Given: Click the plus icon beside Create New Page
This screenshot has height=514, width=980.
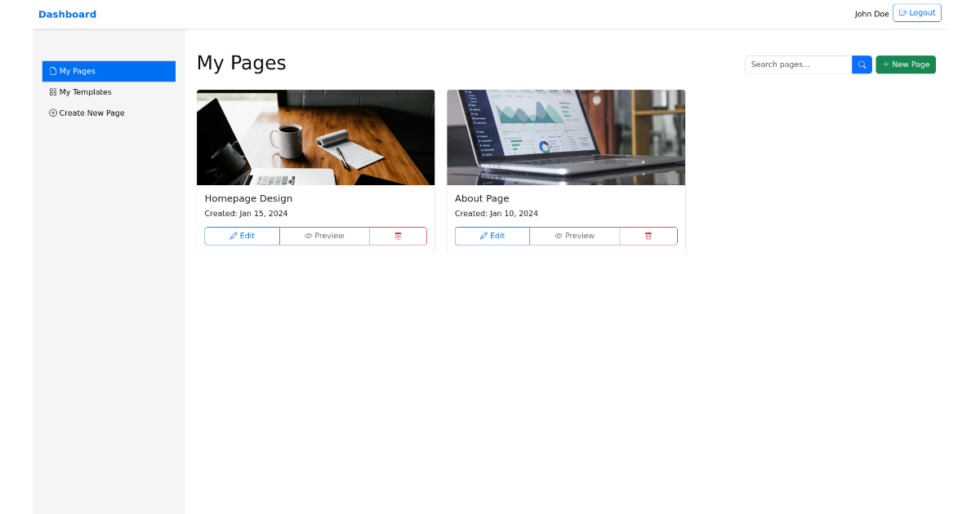Looking at the screenshot, I should pos(51,113).
